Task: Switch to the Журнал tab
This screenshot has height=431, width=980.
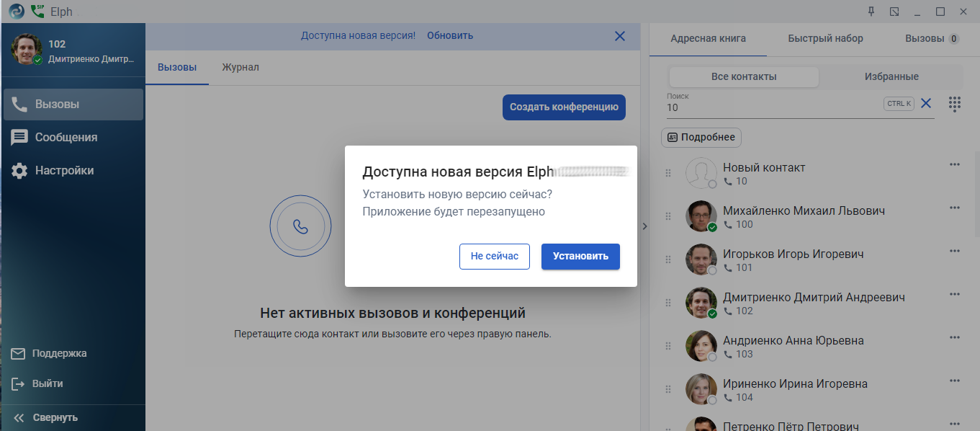Action: pos(240,68)
